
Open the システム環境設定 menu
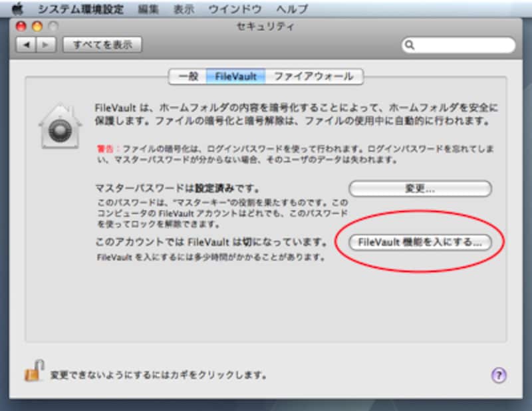pyautogui.click(x=80, y=9)
